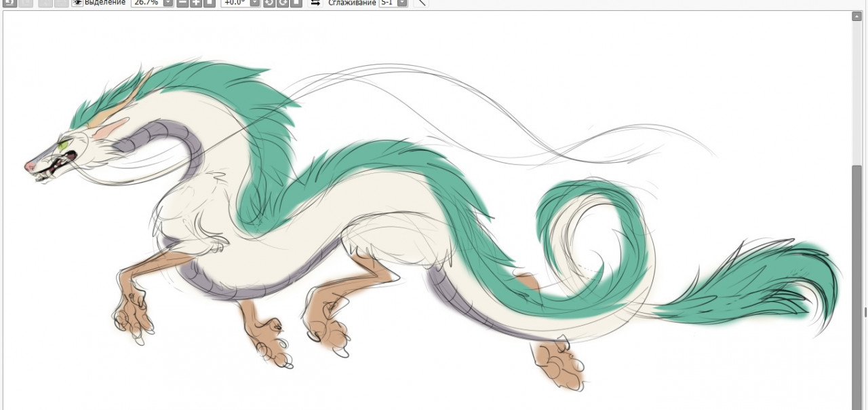This screenshot has width=868, height=410.
Task: Reset the canvas zoom
Action: coord(210,3)
